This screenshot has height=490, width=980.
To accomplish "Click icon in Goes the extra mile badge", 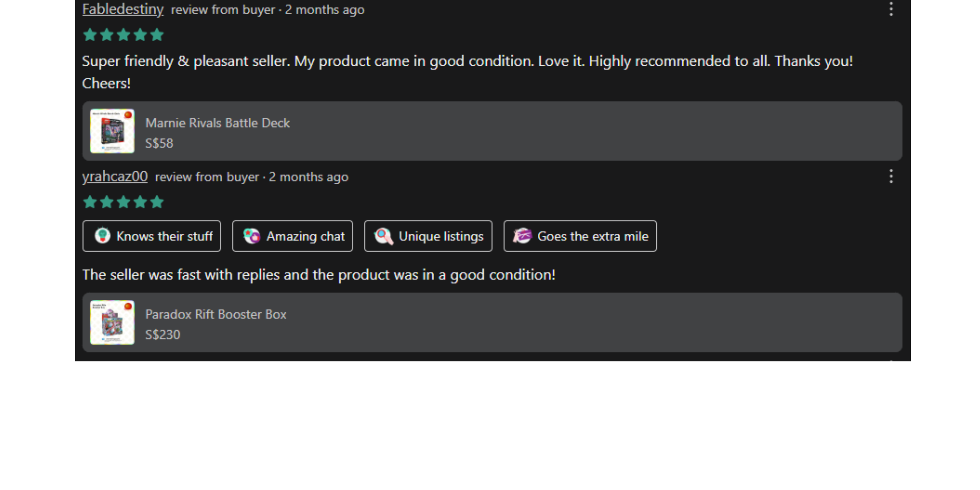I will [x=522, y=236].
